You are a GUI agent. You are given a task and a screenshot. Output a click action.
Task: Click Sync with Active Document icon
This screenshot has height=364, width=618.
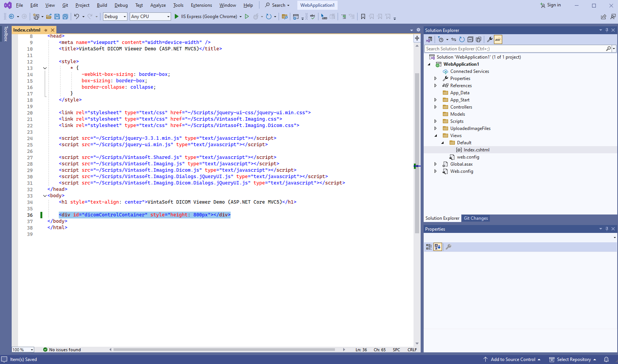point(454,39)
